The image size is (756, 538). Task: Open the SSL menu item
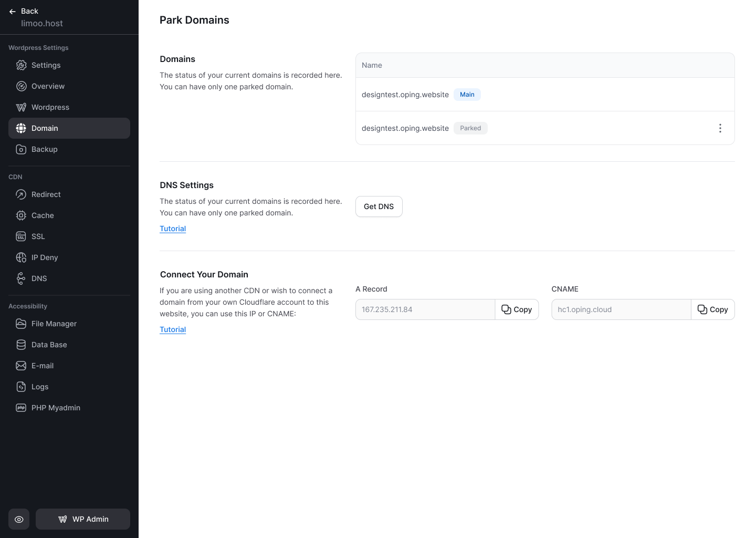69,236
